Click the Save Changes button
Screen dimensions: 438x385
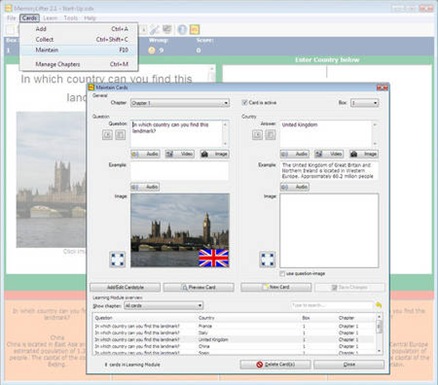(x=350, y=287)
